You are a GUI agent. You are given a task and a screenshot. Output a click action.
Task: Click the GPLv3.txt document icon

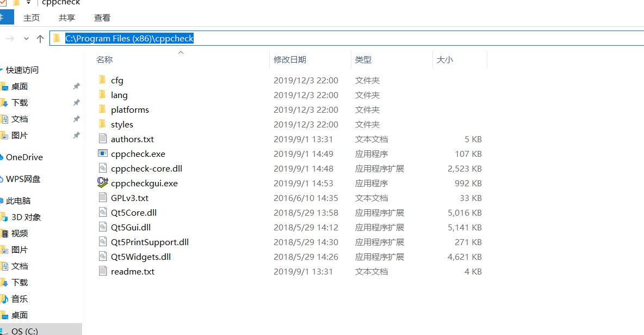pyautogui.click(x=103, y=198)
